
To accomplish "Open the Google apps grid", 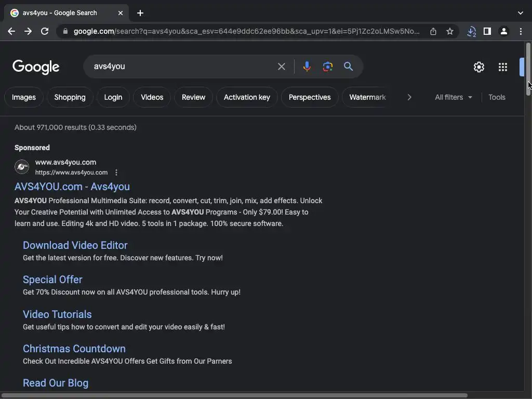I will 503,67.
